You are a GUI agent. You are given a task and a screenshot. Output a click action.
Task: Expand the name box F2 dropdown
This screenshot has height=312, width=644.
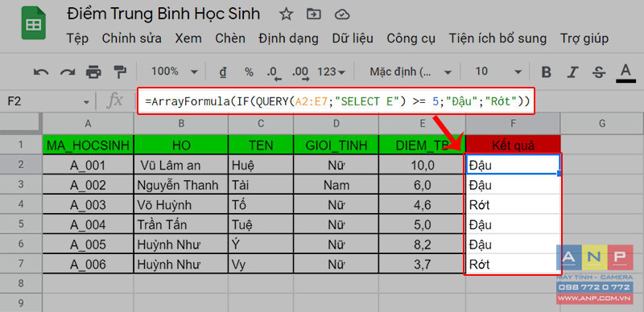(x=86, y=102)
